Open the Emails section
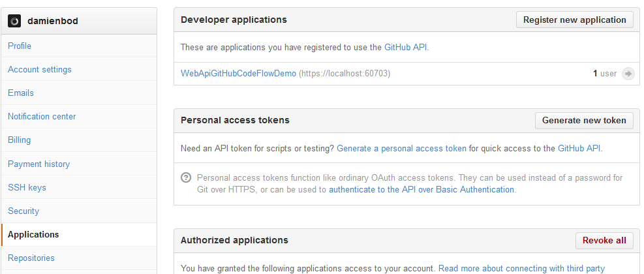The width and height of the screenshot is (644, 274). (x=21, y=93)
